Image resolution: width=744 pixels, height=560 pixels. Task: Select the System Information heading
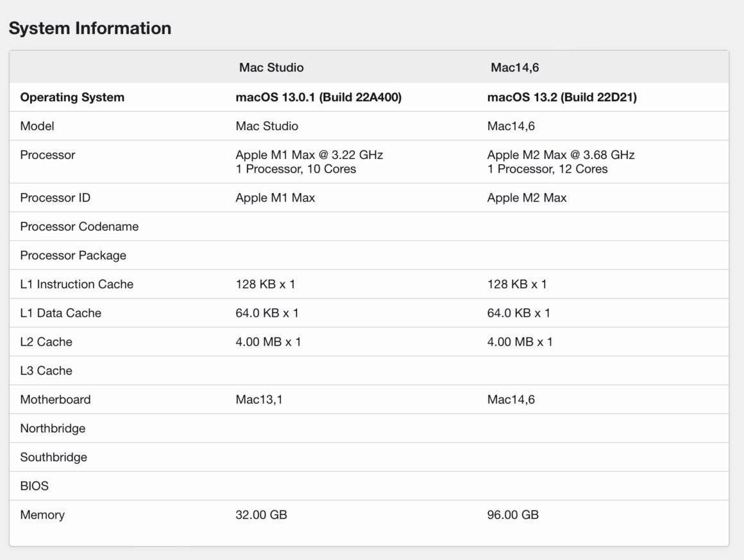(x=90, y=28)
